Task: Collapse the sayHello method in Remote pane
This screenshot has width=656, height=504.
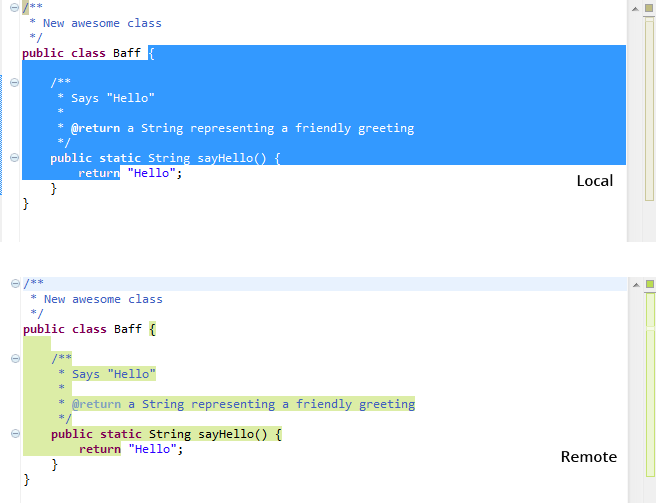Action: pyautogui.click(x=14, y=434)
